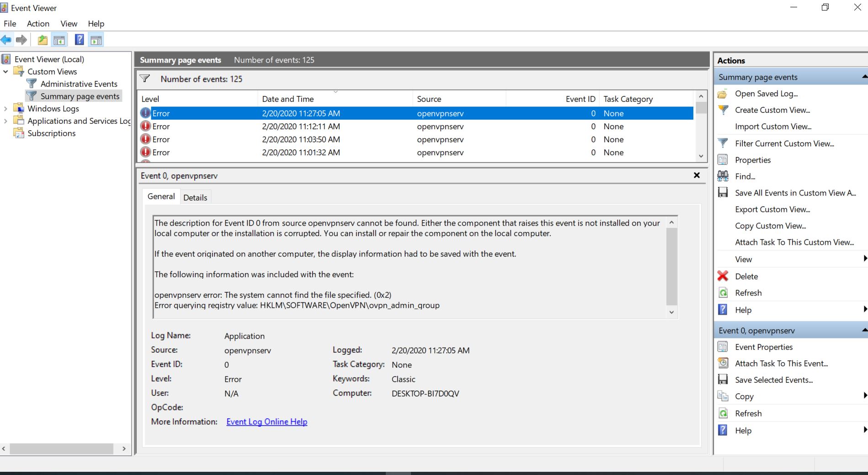The width and height of the screenshot is (868, 475).
Task: Click Import Custom View action
Action: click(x=773, y=127)
